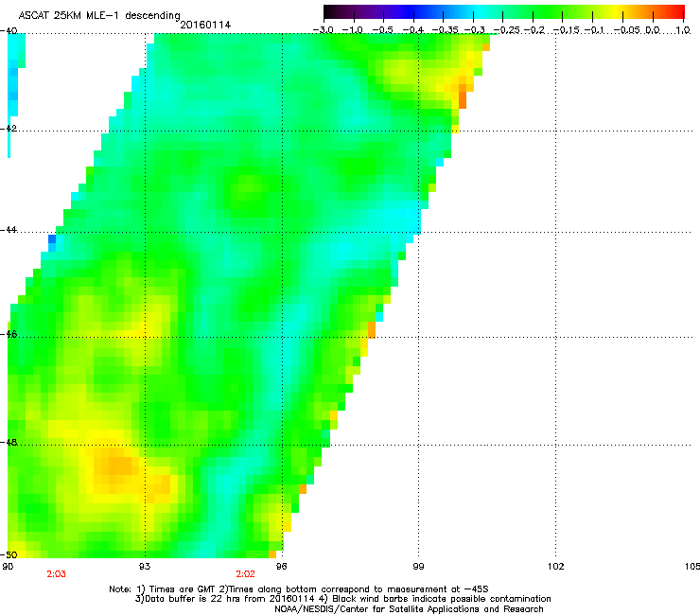Pick the cyan section of the color bar
The height and width of the screenshot is (615, 700).
[x=480, y=11]
